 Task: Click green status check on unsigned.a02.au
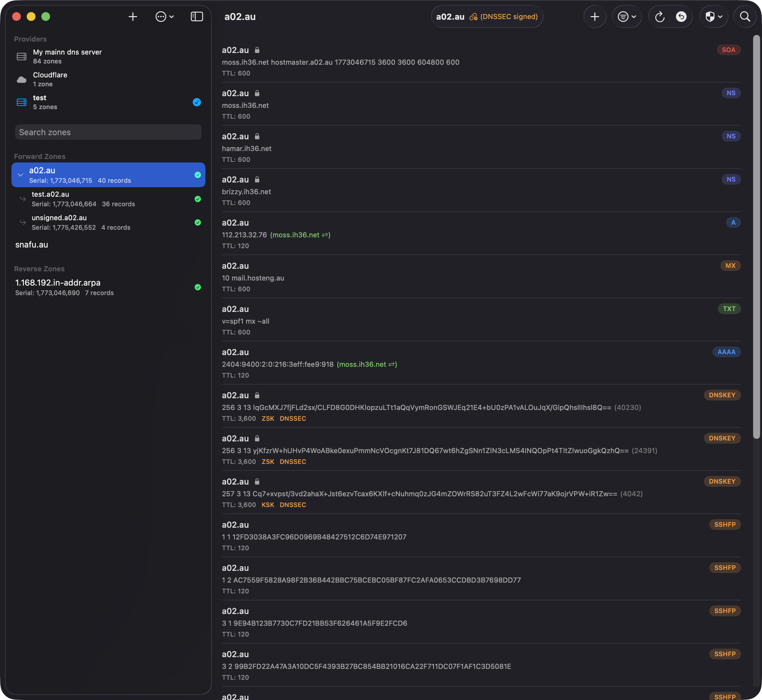coord(197,222)
